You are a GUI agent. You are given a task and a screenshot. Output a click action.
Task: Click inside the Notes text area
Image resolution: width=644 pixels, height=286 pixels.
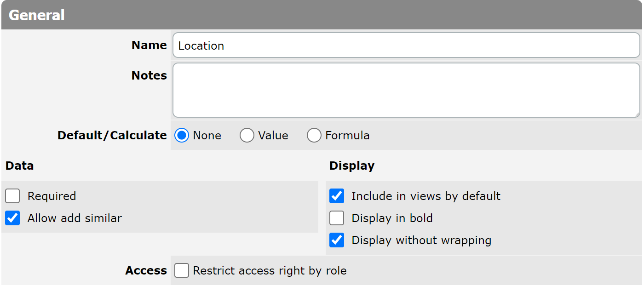pyautogui.click(x=406, y=90)
